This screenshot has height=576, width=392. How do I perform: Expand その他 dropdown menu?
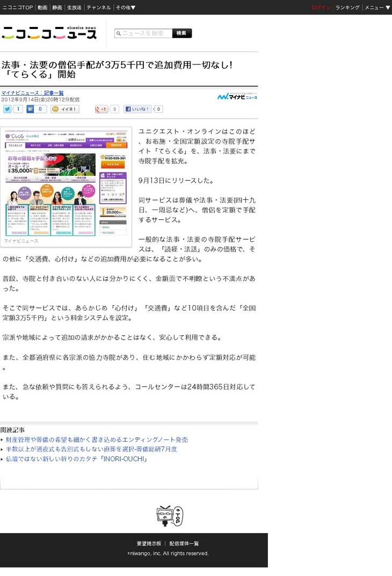(126, 8)
